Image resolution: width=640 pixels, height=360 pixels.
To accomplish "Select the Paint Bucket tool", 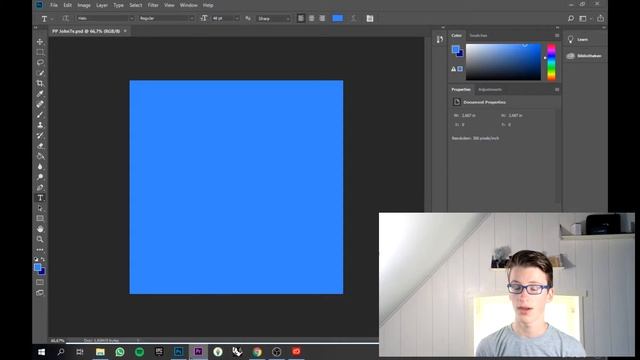I will coord(40,156).
